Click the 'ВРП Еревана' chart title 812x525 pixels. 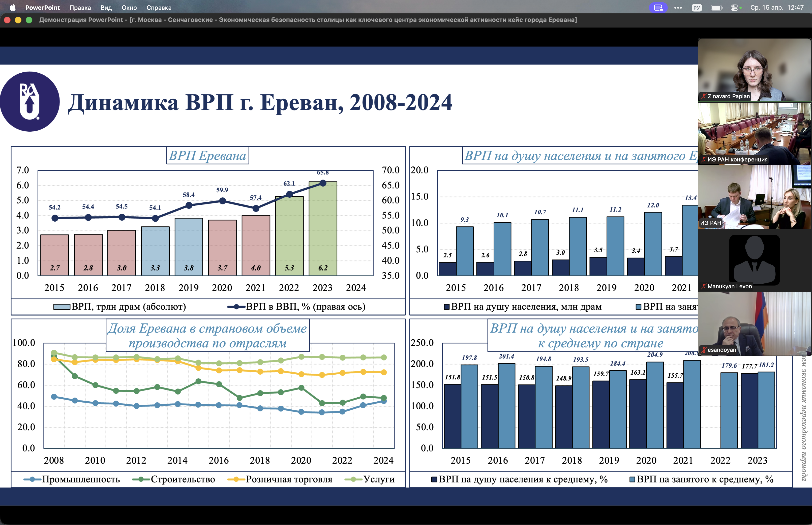[x=207, y=156]
